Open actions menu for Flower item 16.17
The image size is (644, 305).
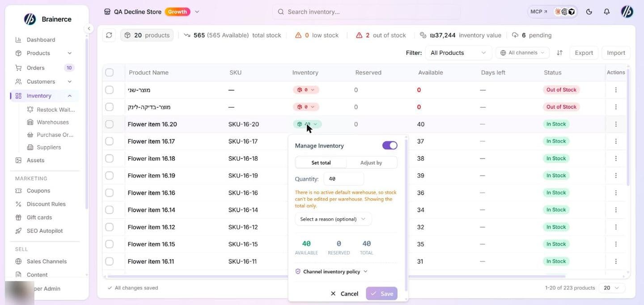click(616, 141)
